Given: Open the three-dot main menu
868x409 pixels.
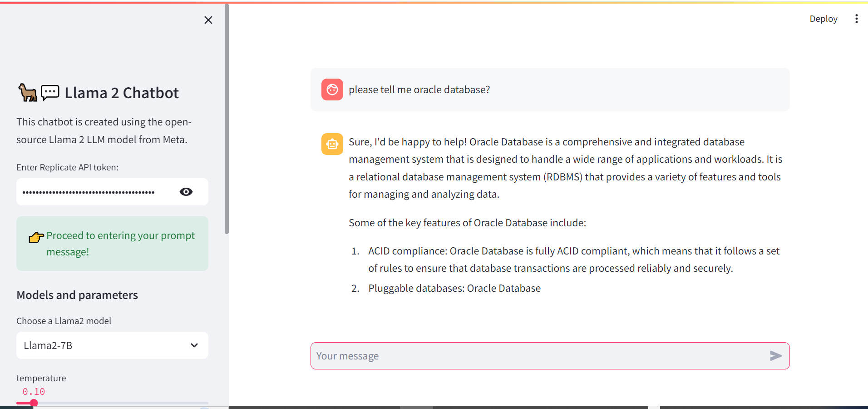Looking at the screenshot, I should (856, 19).
